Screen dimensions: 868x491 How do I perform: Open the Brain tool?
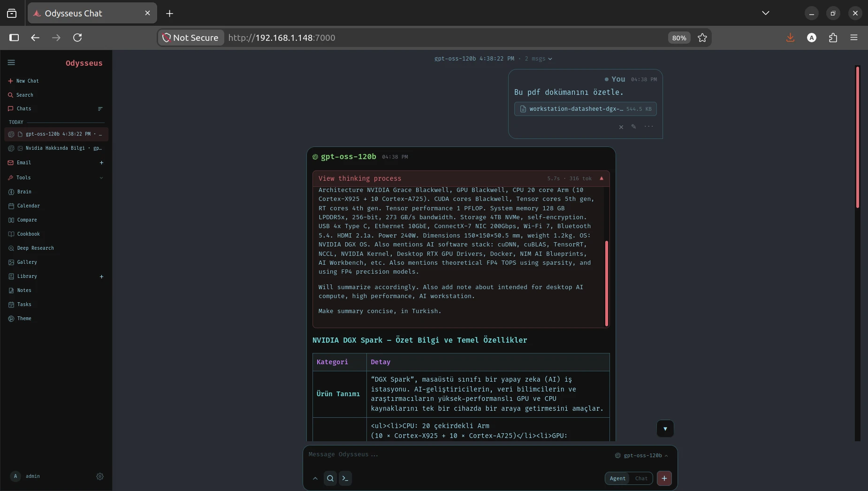tap(20, 192)
